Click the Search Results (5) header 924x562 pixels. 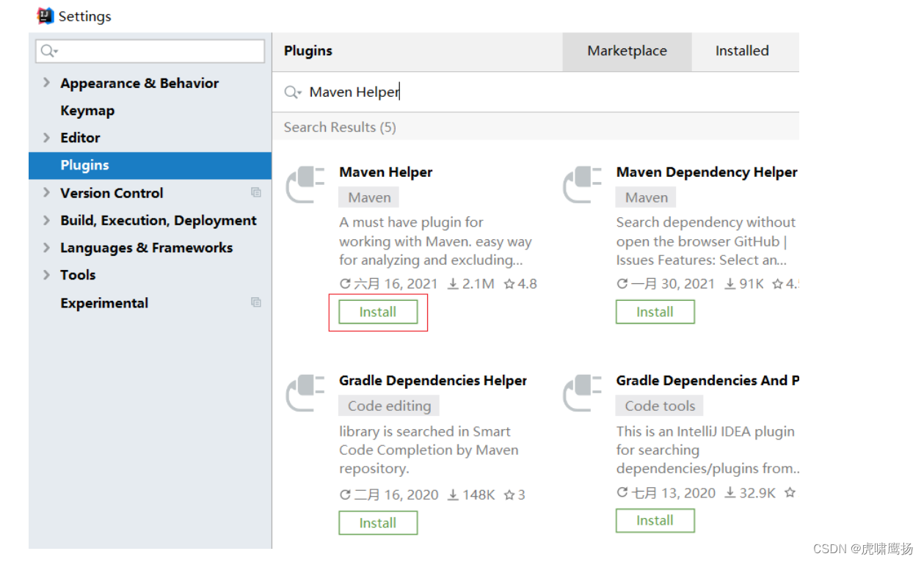(340, 127)
